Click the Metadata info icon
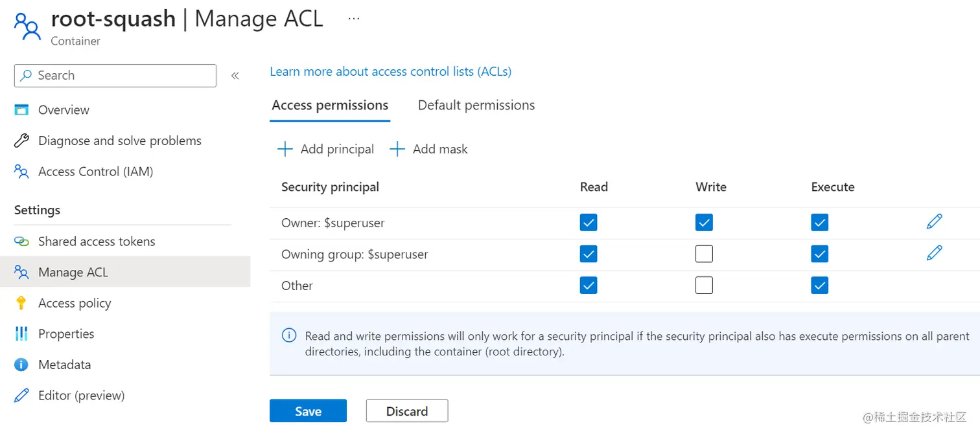This screenshot has height=437, width=980. point(21,365)
